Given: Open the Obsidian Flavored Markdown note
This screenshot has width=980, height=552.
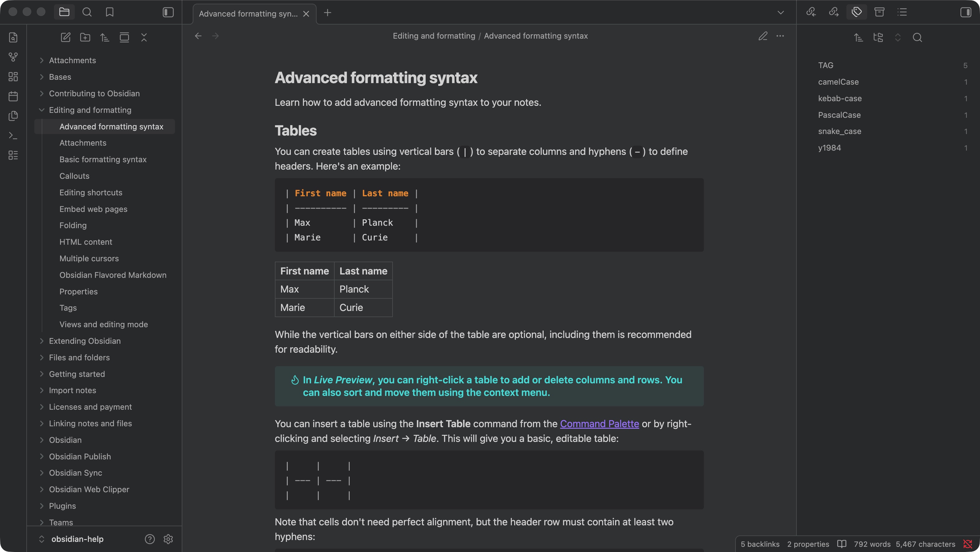Looking at the screenshot, I should click(112, 275).
